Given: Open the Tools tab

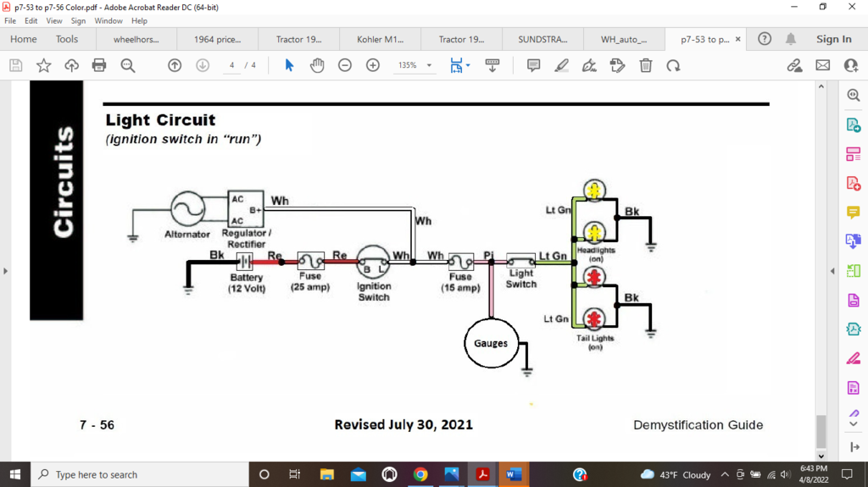Looking at the screenshot, I should point(67,39).
